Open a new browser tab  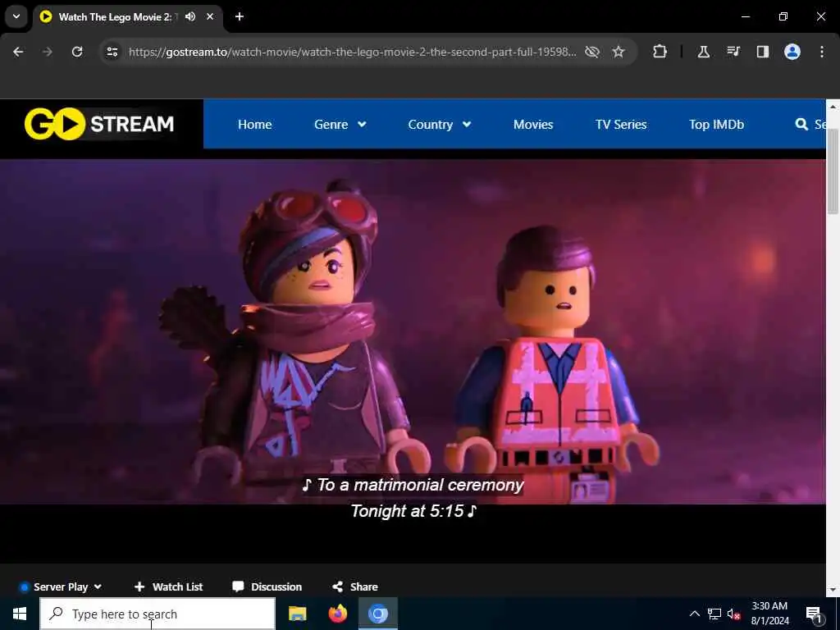click(240, 16)
